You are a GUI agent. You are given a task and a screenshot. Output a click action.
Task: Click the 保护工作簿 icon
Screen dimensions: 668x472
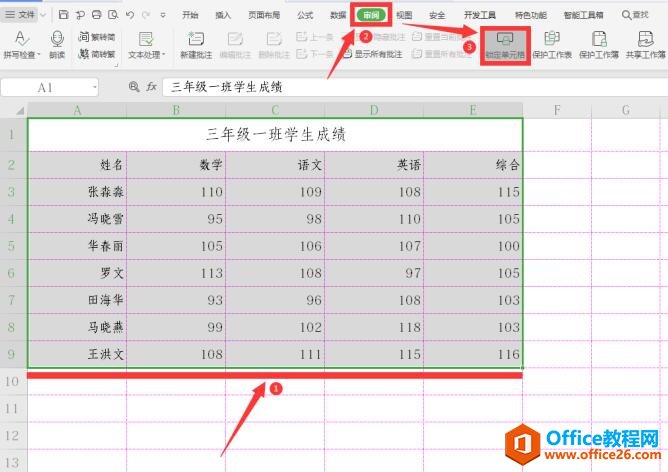pos(599,39)
